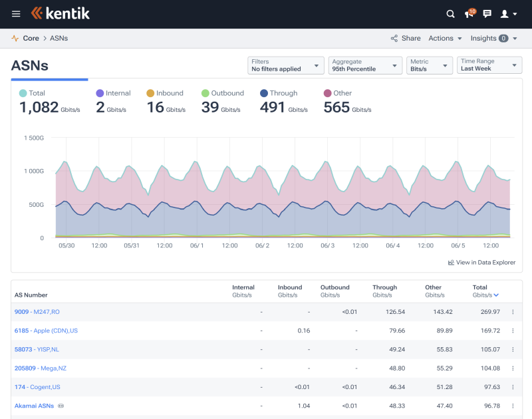This screenshot has height=419, width=532.
Task: Click the 491 Gbits/s Through value
Action: point(284,108)
